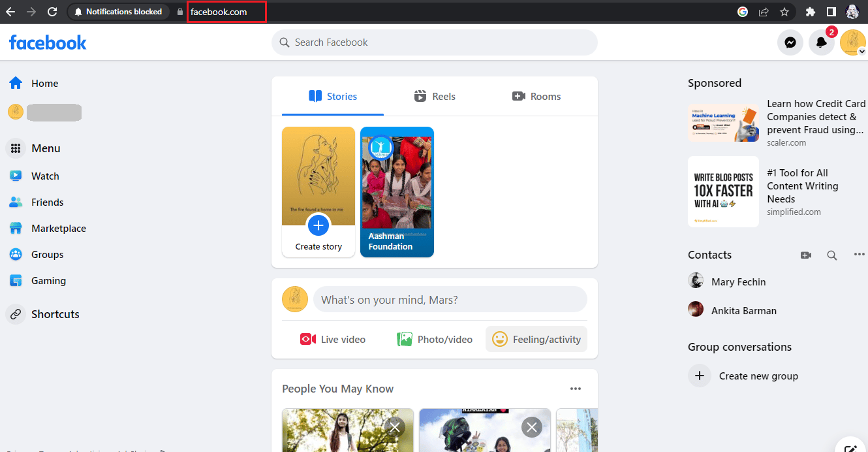The image size is (868, 452).
Task: Go back with the browser back arrow
Action: (10, 12)
